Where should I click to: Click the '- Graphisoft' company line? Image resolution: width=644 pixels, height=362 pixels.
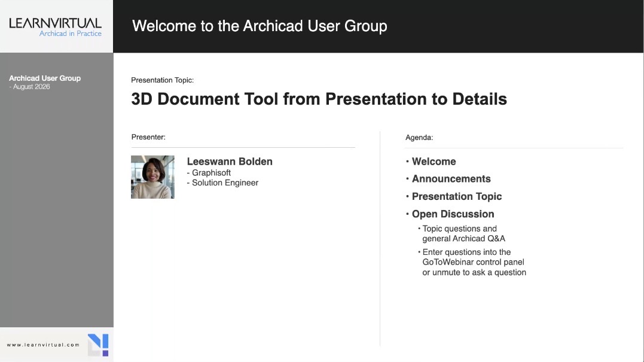point(209,172)
